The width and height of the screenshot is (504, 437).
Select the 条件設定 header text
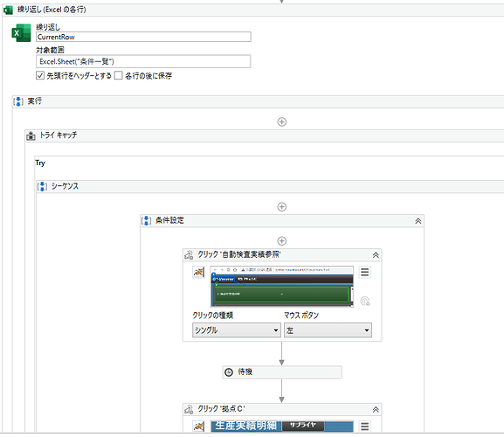point(169,220)
